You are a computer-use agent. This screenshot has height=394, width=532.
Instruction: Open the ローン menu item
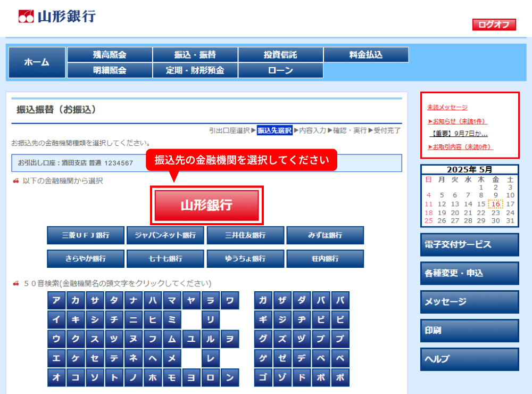(280, 70)
